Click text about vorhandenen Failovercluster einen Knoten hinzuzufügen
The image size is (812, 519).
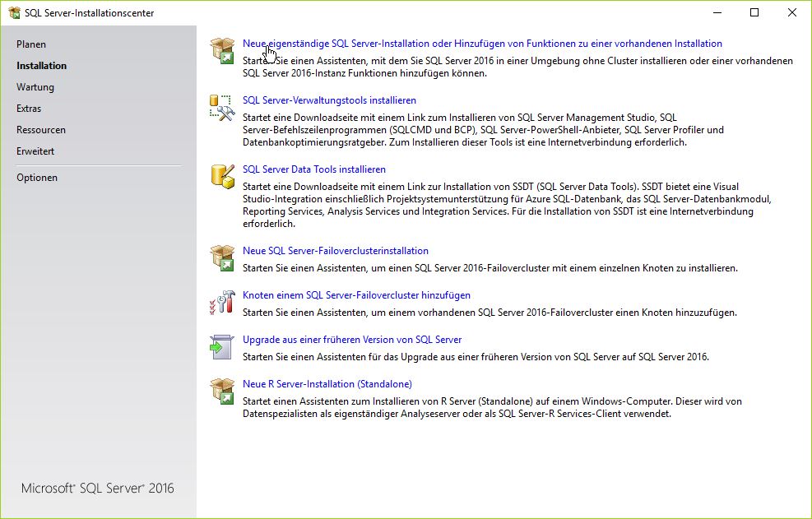click(490, 313)
